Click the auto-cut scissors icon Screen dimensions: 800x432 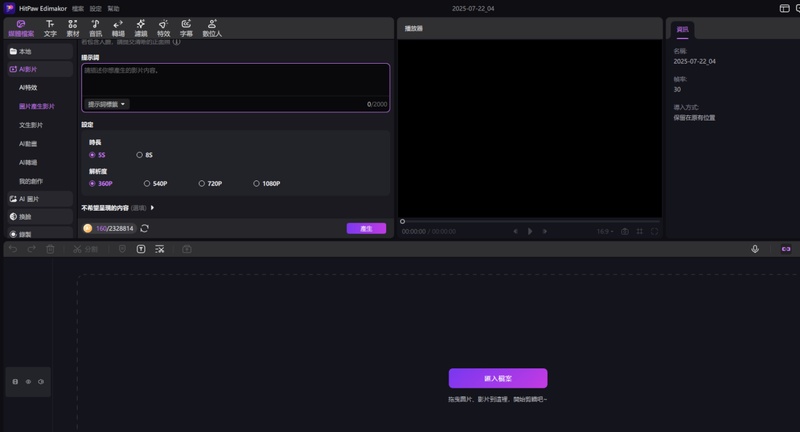pos(160,249)
